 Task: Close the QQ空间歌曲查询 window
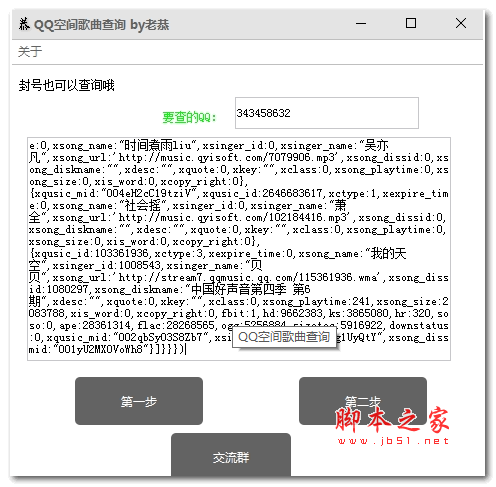tap(461, 23)
